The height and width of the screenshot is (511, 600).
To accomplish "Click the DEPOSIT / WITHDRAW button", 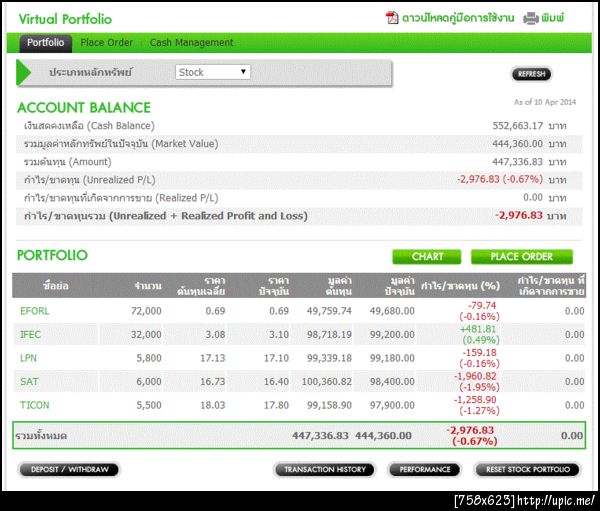I will [x=69, y=469].
